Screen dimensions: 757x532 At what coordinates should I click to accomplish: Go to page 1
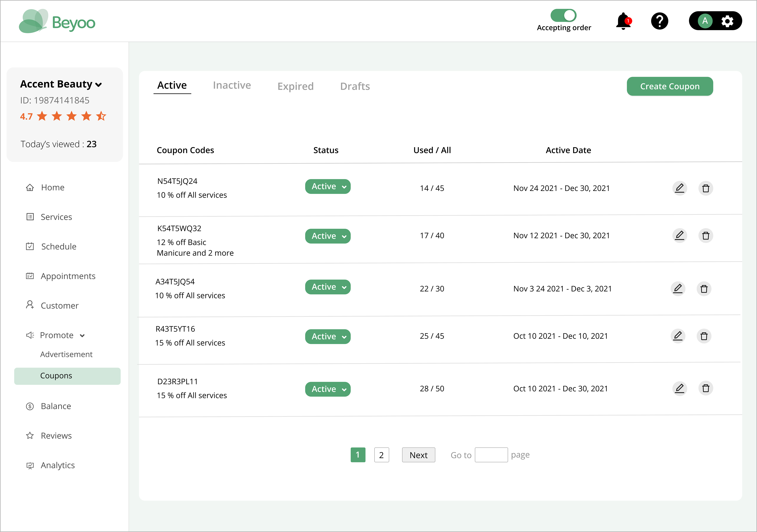(x=358, y=455)
